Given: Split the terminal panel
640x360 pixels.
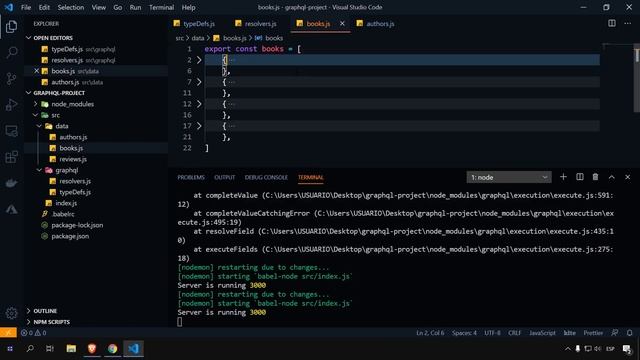Looking at the screenshot, I should tap(580, 177).
